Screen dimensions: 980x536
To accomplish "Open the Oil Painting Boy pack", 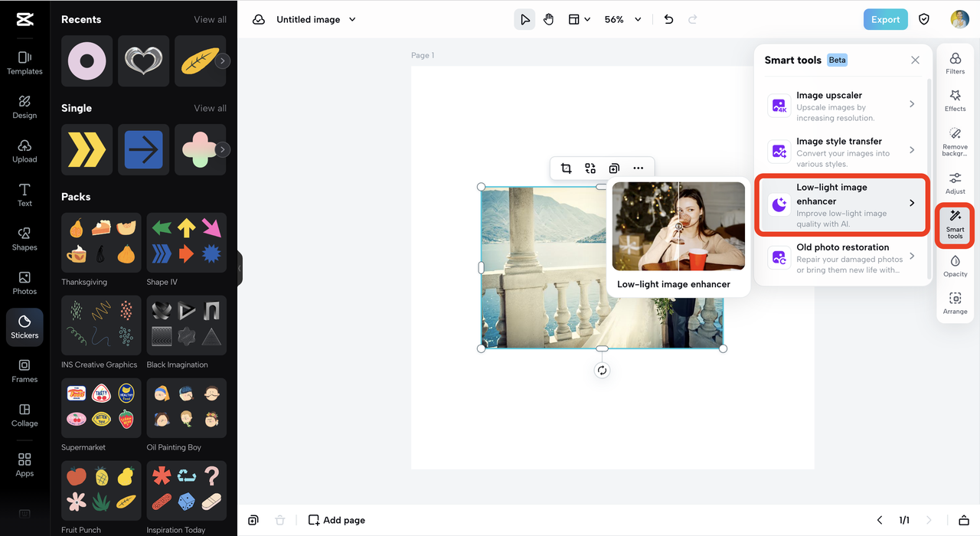I will click(186, 408).
